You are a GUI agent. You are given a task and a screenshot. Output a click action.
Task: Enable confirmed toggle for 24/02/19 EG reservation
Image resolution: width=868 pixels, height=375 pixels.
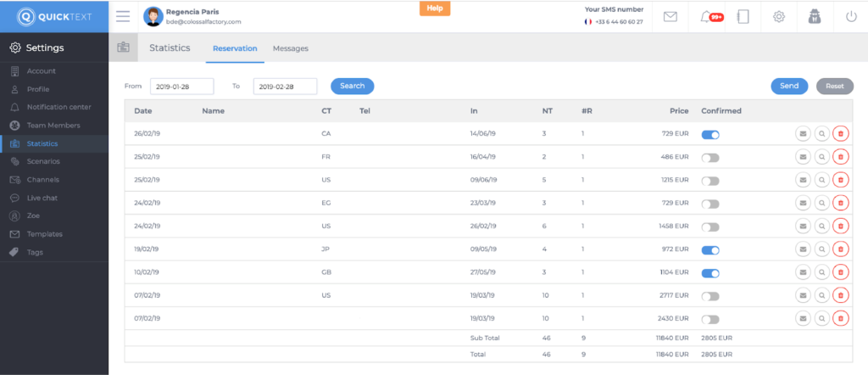710,204
